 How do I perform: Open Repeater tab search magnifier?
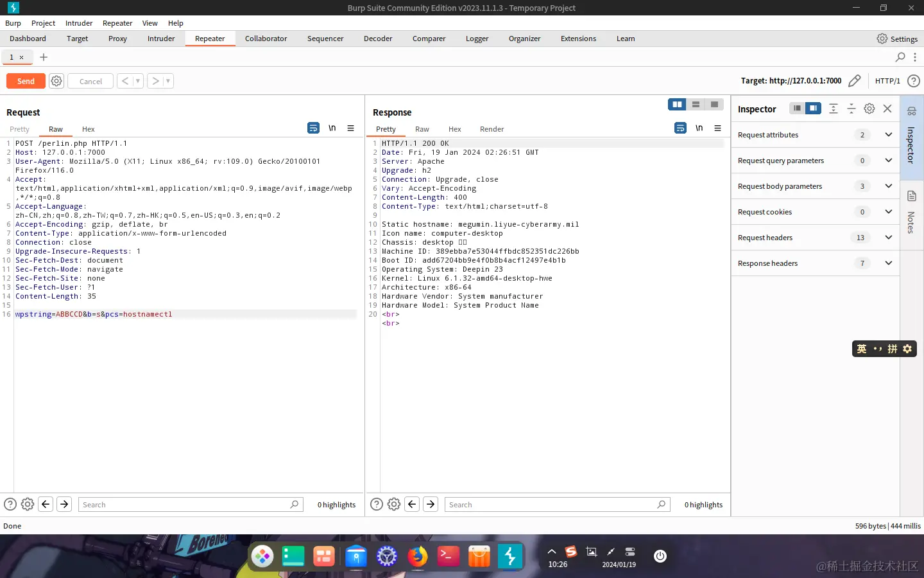click(x=900, y=57)
